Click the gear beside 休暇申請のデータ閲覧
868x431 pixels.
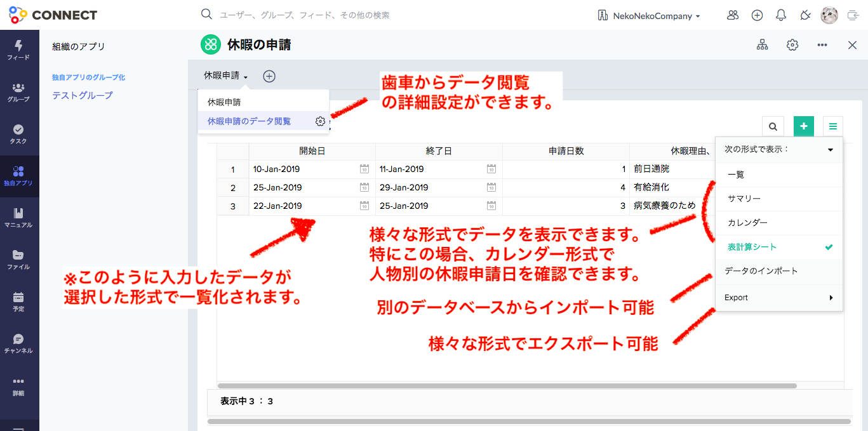tap(320, 121)
